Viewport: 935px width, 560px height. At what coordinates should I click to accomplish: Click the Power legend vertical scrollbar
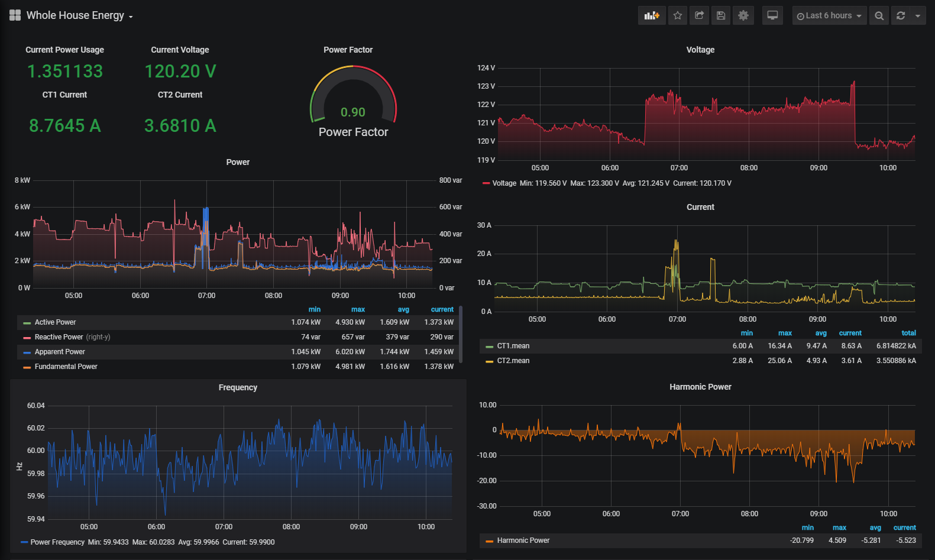pyautogui.click(x=461, y=334)
